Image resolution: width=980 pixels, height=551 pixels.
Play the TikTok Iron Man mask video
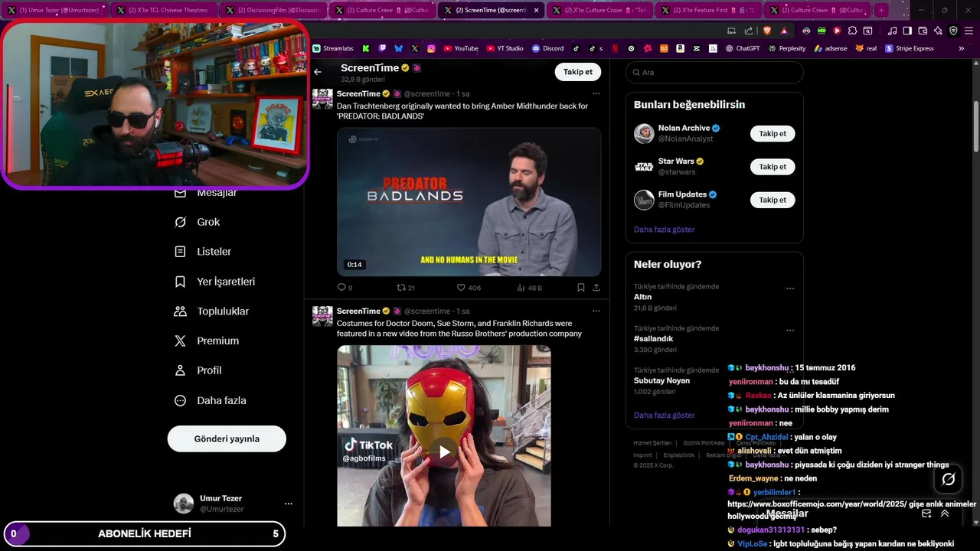[x=444, y=451]
